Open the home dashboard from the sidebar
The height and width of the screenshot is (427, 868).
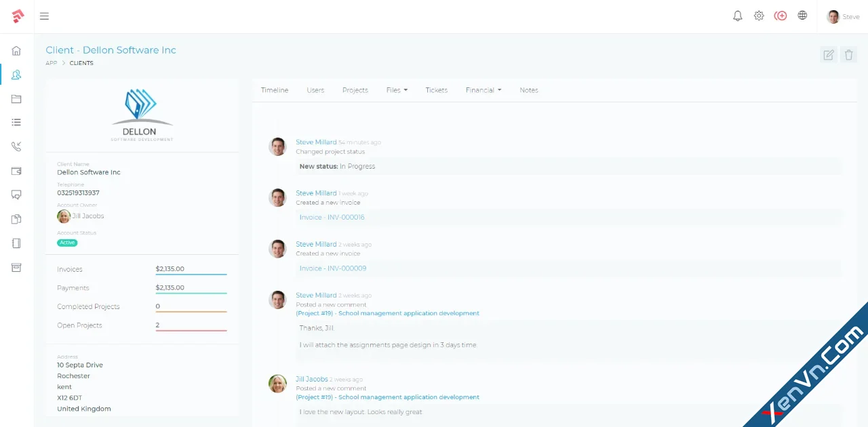coord(16,50)
